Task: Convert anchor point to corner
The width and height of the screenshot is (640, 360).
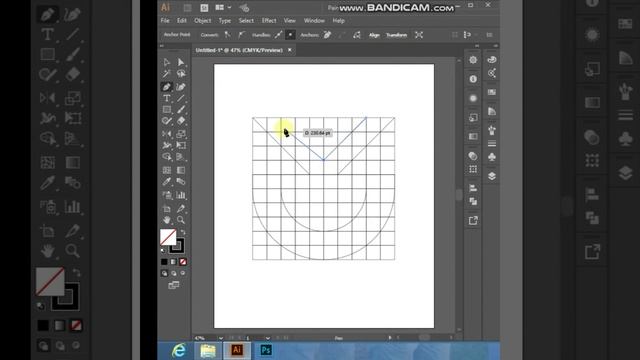Action: point(228,35)
